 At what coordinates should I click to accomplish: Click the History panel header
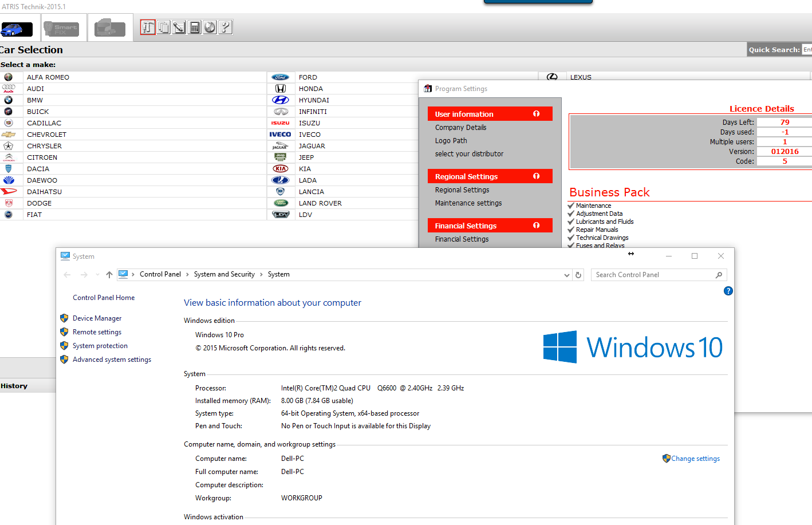tap(27, 386)
